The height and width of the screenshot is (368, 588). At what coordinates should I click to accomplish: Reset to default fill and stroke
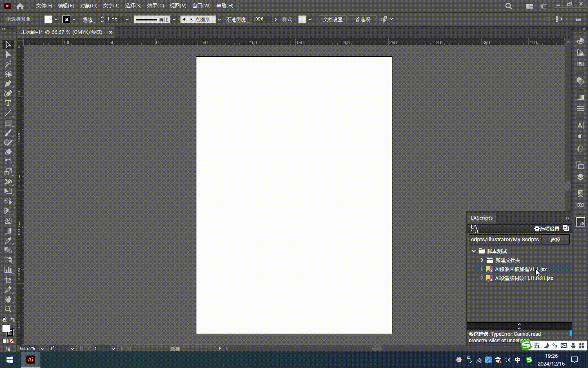[x=4, y=320]
